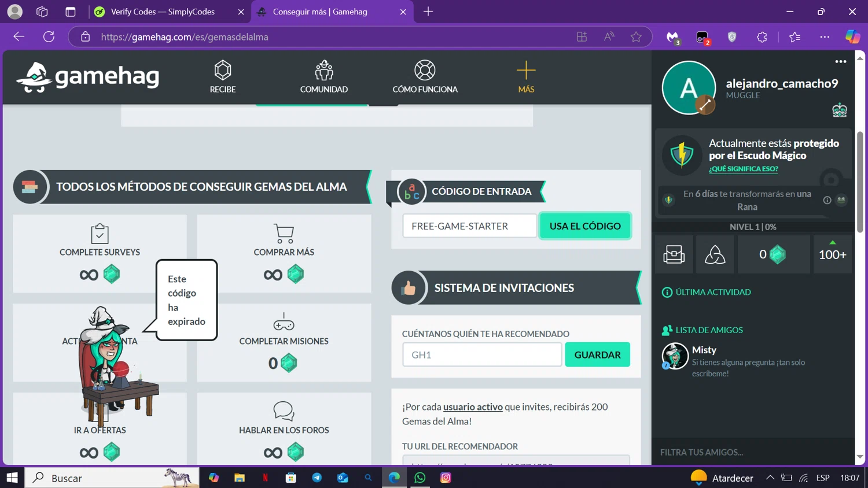Image resolution: width=868 pixels, height=488 pixels.
Task: Open the read aloud feature
Action: click(609, 37)
